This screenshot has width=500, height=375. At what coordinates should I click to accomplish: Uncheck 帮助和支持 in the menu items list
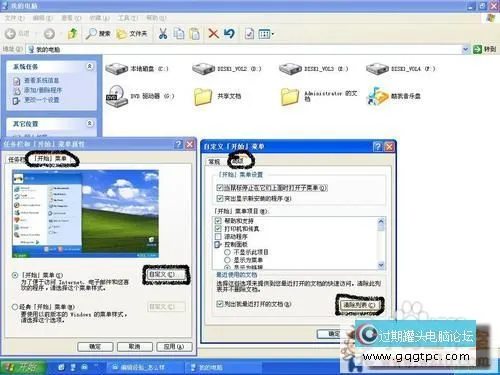coord(218,221)
